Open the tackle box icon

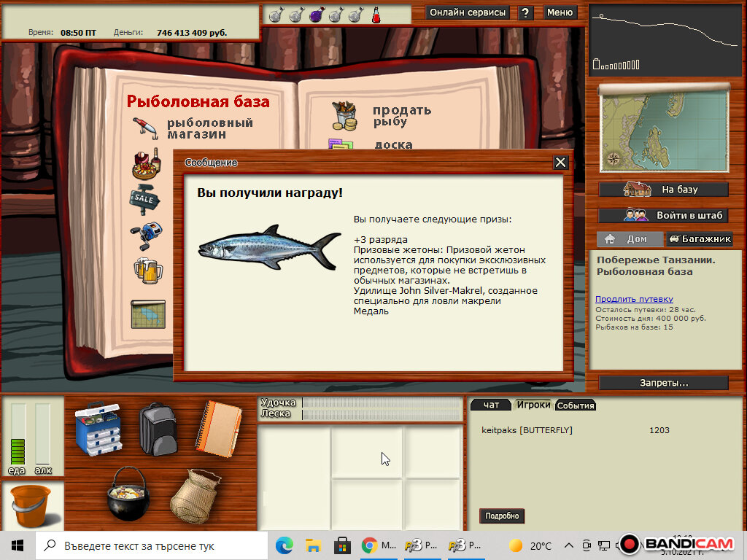pos(98,429)
